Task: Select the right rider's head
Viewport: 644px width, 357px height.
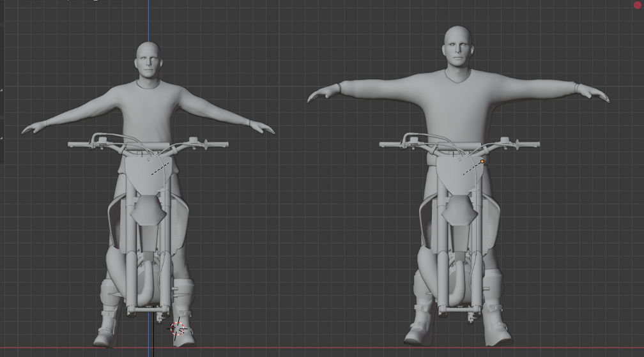Action: 457,46
